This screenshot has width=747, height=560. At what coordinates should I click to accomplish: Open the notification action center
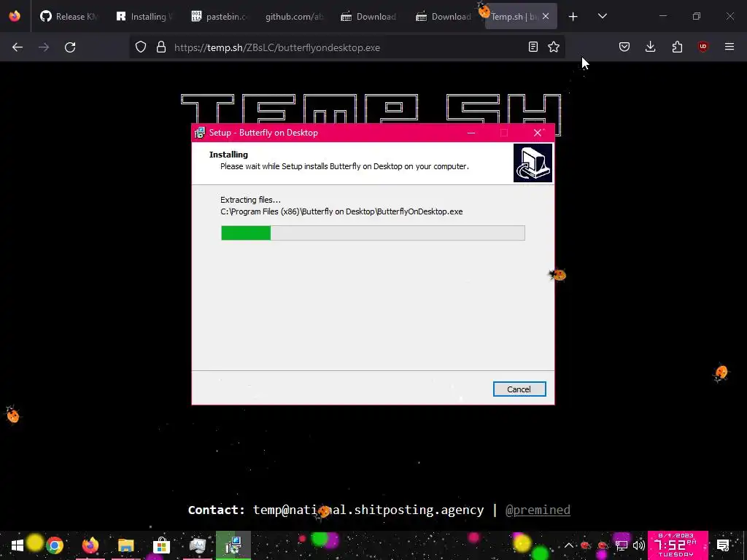click(x=723, y=545)
